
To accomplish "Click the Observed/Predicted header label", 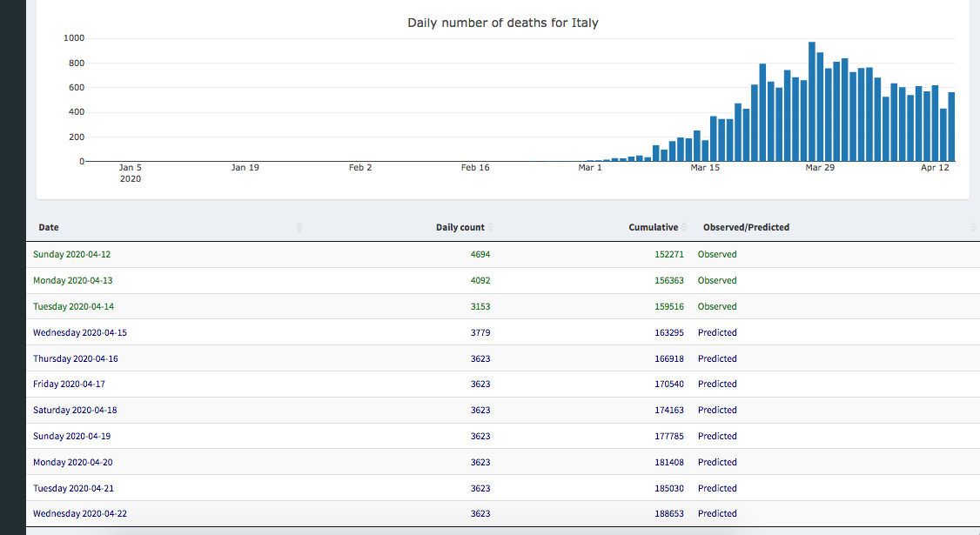I will [746, 228].
